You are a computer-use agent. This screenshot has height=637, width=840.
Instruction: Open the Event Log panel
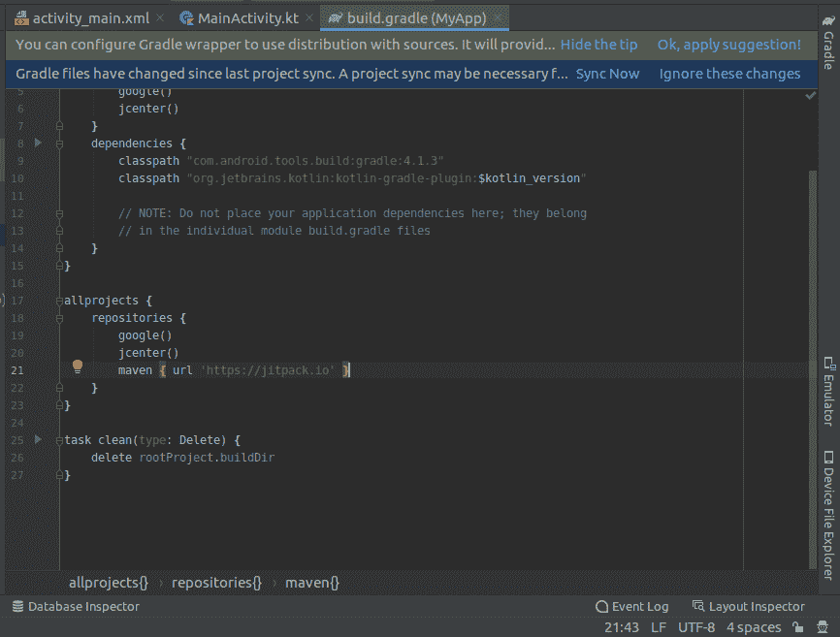(x=631, y=607)
